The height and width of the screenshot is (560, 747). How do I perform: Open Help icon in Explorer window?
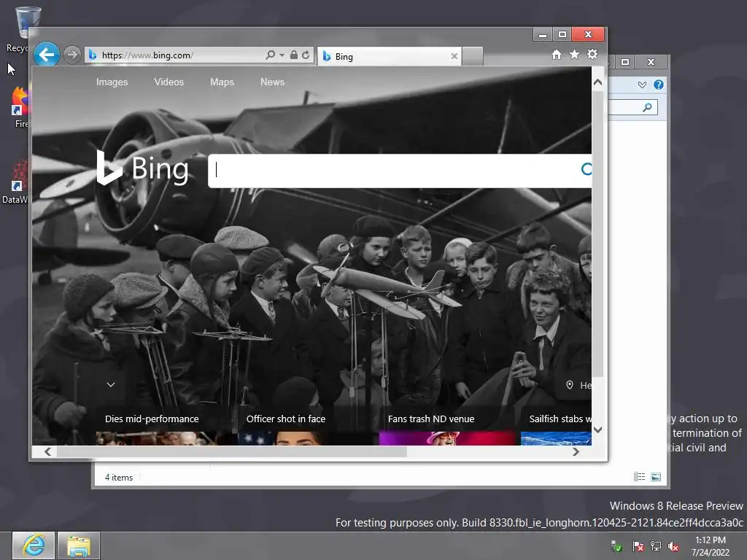[x=659, y=85]
